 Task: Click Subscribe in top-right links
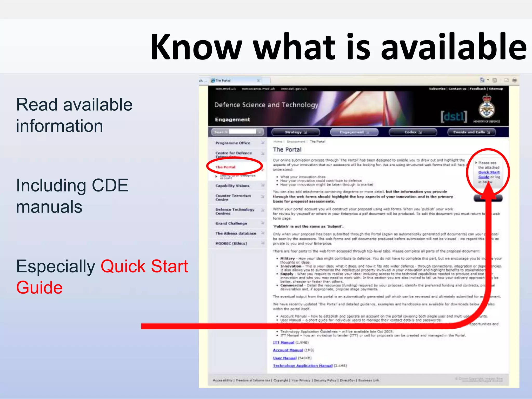437,89
